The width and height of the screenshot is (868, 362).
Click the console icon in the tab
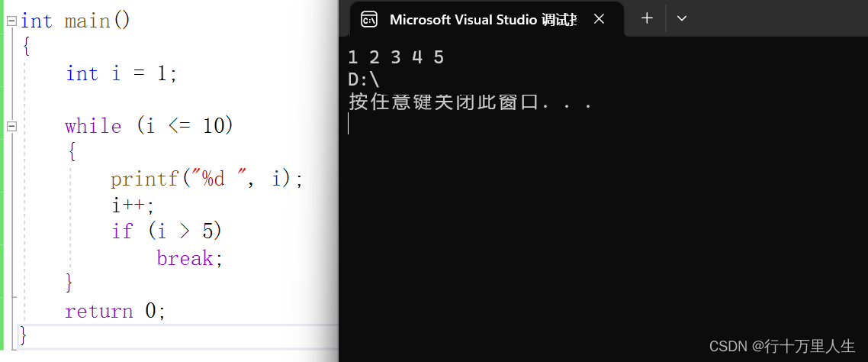tap(369, 19)
